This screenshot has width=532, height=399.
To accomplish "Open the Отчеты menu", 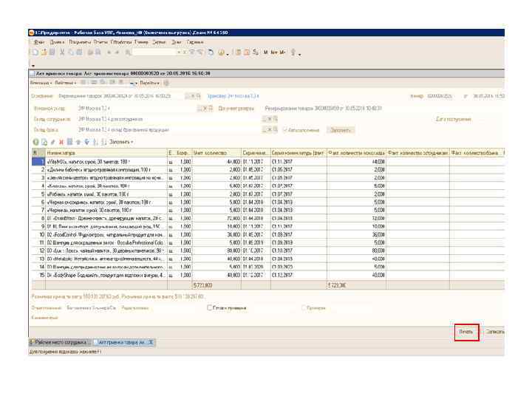I will [x=100, y=42].
